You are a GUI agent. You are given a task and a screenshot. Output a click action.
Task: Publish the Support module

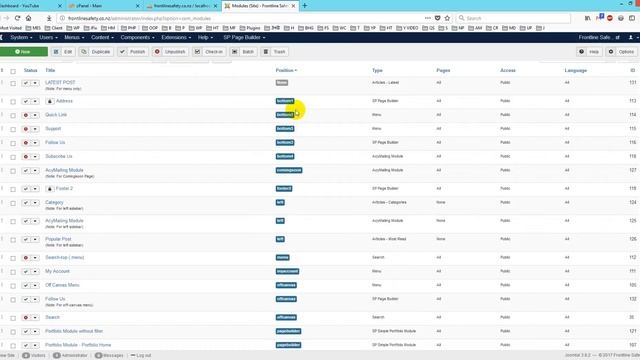point(26,129)
